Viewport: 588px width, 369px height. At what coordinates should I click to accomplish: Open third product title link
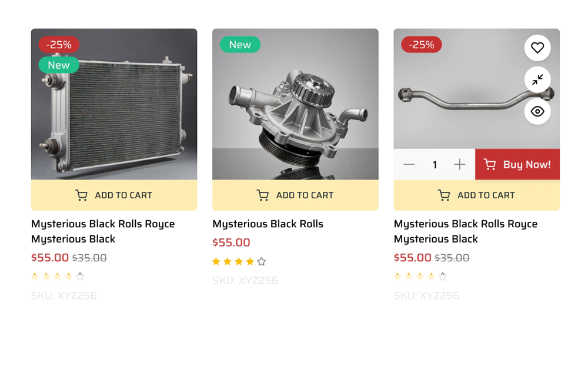466,231
